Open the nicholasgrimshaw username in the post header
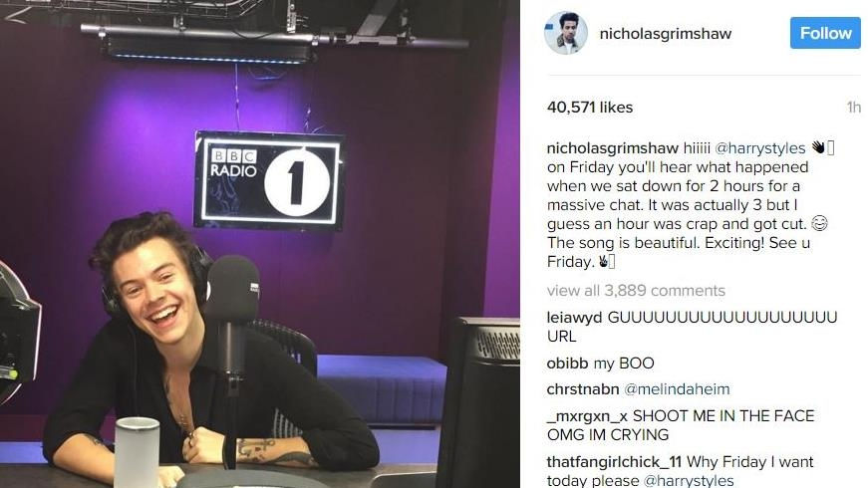Image resolution: width=868 pixels, height=488 pixels. pyautogui.click(x=666, y=33)
